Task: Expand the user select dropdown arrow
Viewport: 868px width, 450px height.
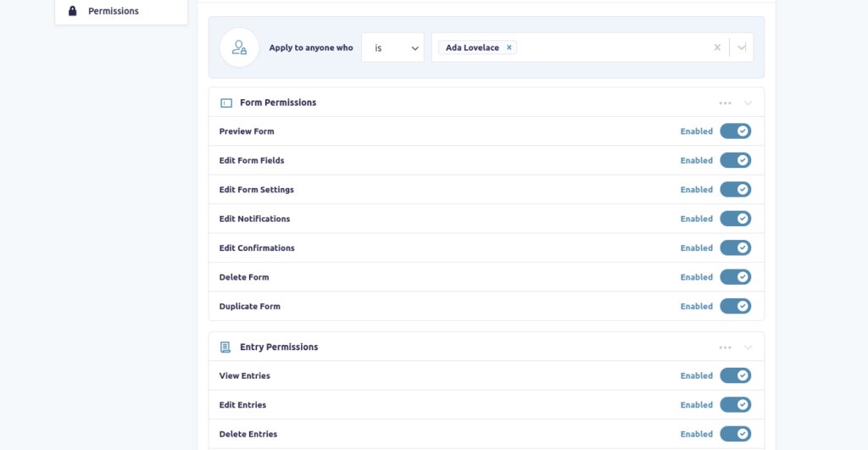Action: point(742,47)
